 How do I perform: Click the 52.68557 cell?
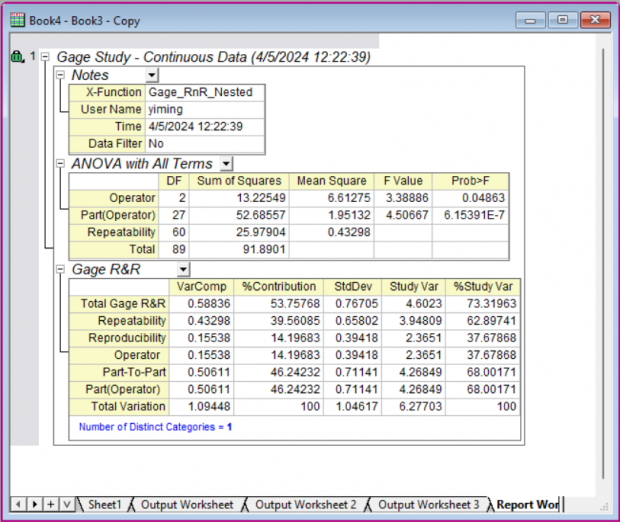pos(239,215)
